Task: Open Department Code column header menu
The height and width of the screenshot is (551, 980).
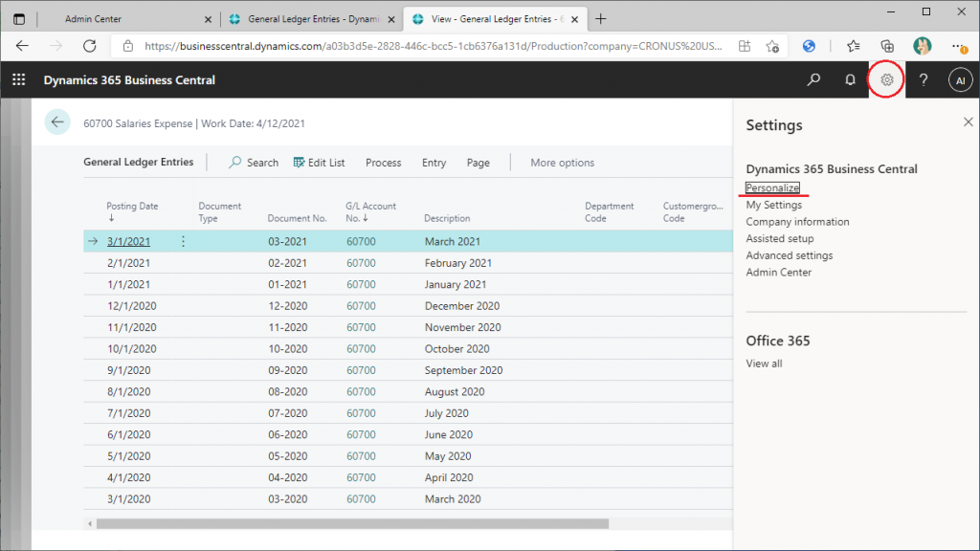Action: pos(609,211)
